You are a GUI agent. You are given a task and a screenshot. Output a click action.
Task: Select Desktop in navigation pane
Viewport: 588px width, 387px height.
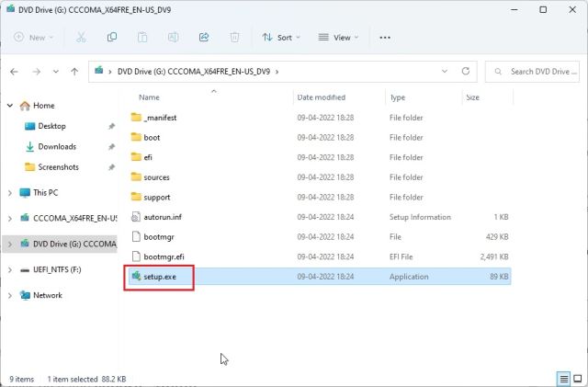51,126
